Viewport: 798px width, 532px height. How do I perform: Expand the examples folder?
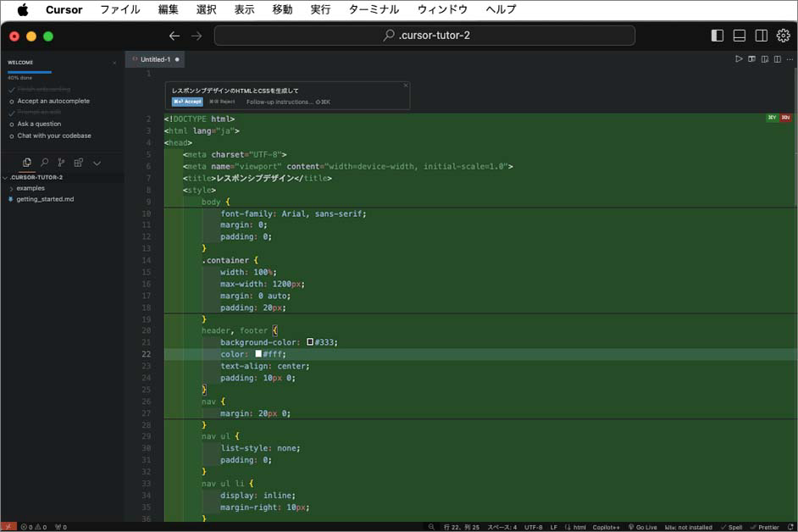point(30,187)
